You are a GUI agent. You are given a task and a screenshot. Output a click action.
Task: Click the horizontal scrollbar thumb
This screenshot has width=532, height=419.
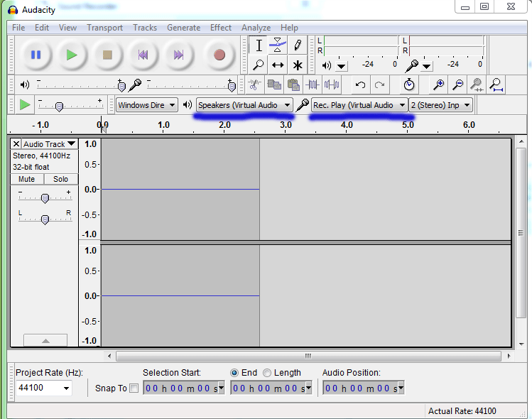coord(308,356)
